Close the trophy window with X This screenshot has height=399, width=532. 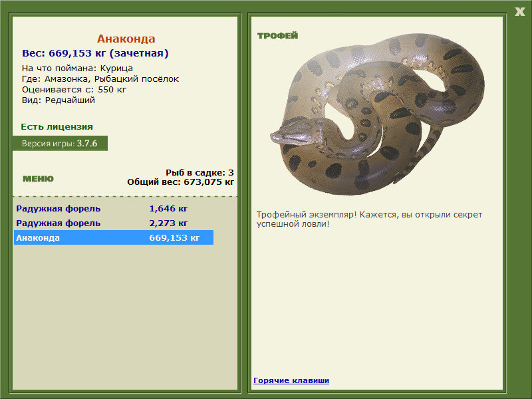[520, 12]
